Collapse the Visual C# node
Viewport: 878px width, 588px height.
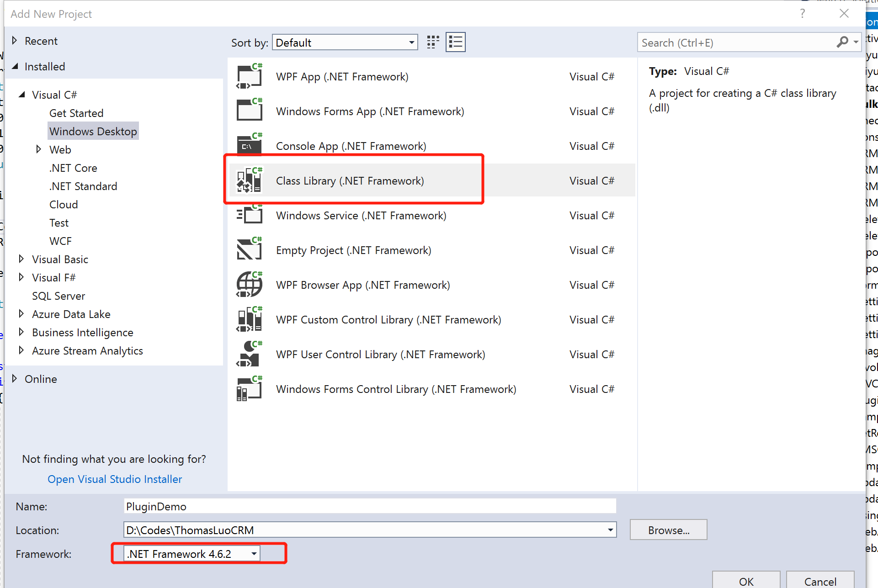point(21,95)
